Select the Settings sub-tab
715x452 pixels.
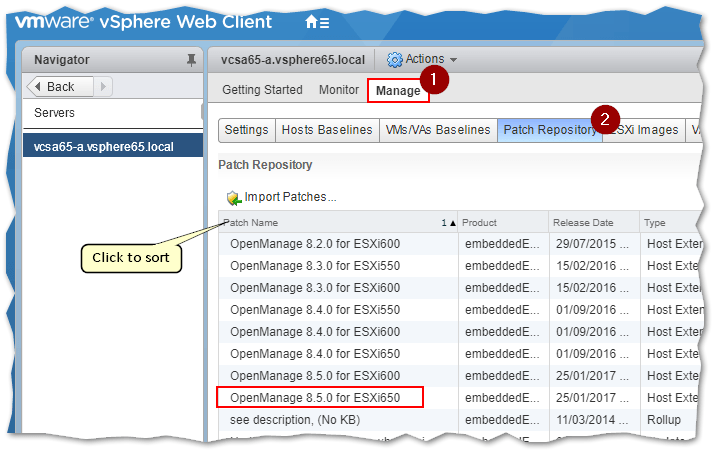tap(246, 130)
